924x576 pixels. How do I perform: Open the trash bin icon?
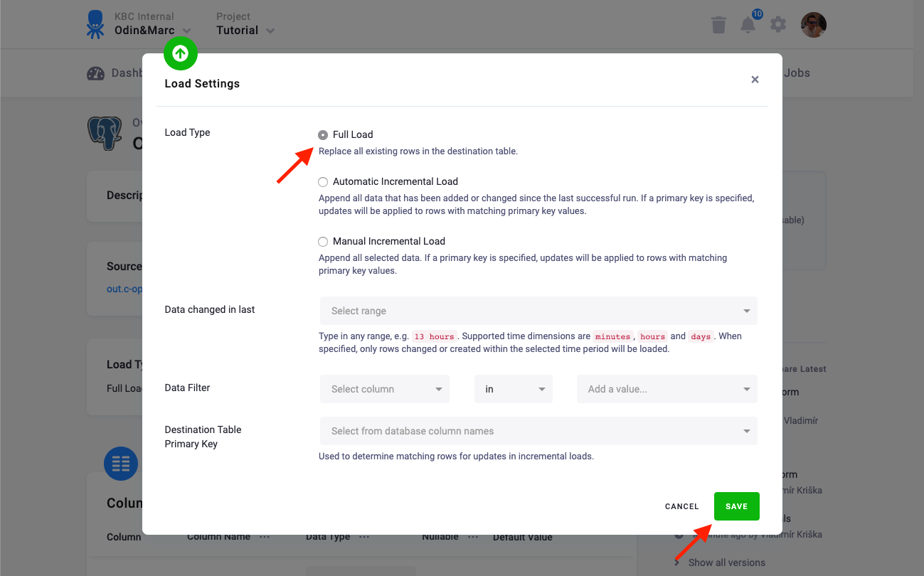point(718,25)
